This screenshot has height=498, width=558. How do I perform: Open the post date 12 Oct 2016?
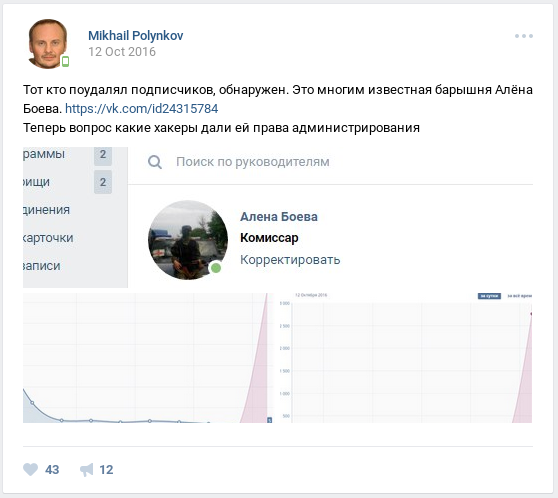(x=122, y=52)
